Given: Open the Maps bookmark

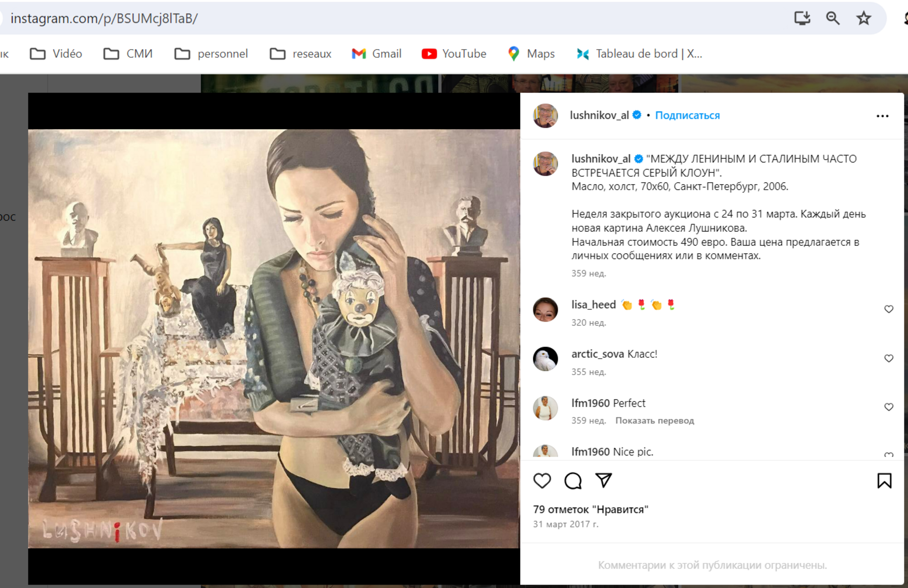Looking at the screenshot, I should 531,54.
